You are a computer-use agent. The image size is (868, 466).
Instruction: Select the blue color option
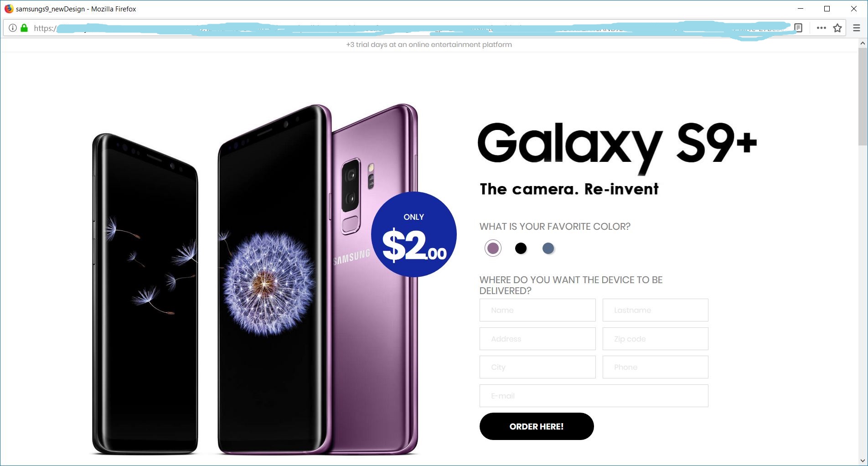click(x=548, y=248)
